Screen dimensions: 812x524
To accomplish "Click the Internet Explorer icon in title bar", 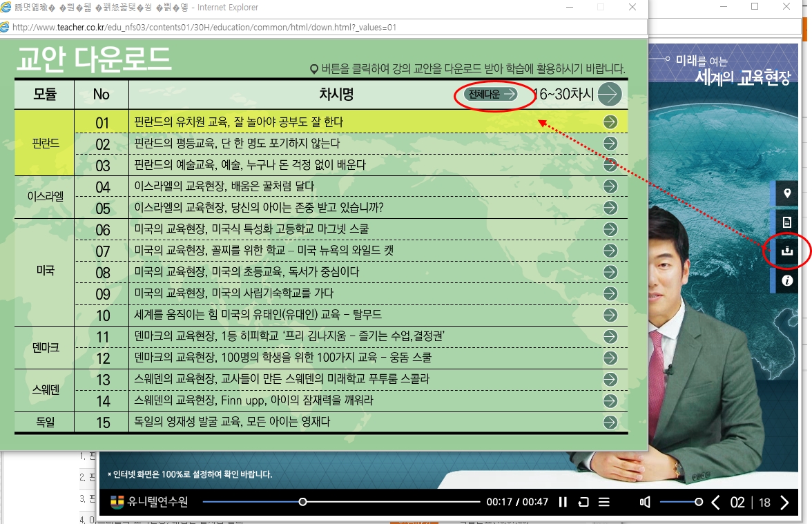I will [6, 7].
